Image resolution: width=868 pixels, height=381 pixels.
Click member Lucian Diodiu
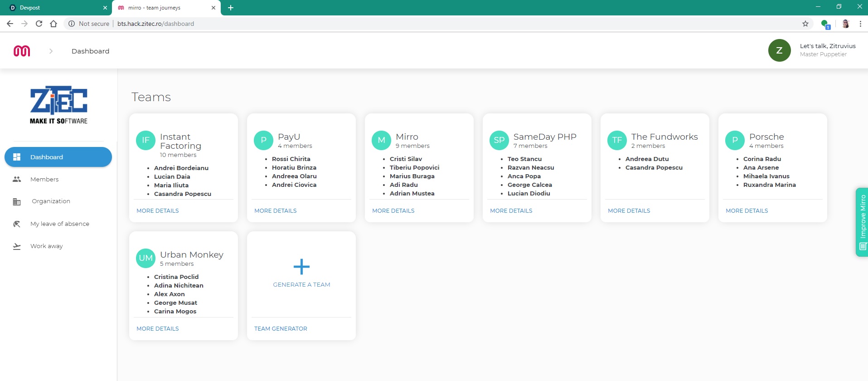click(x=529, y=193)
